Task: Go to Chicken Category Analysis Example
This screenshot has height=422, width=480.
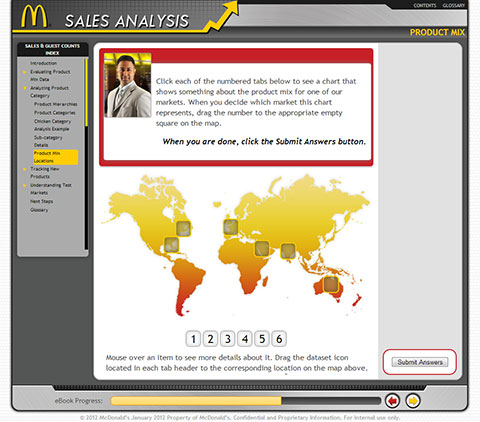Action: tap(52, 125)
